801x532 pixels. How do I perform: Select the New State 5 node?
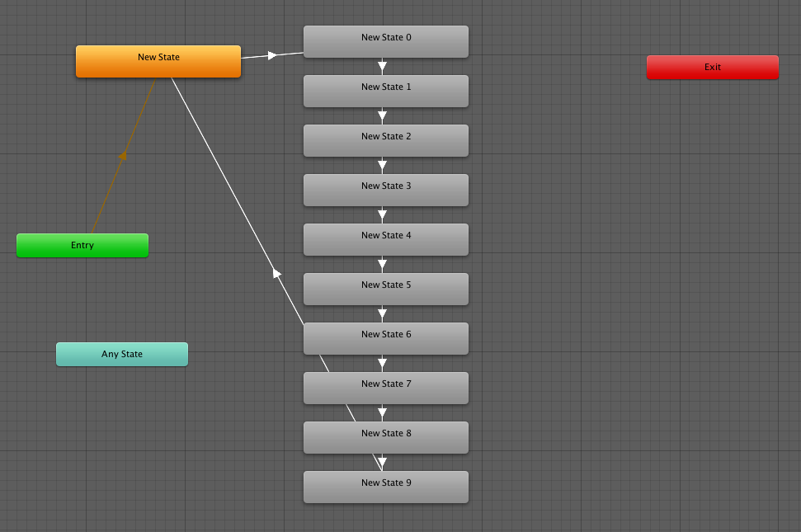pyautogui.click(x=386, y=289)
